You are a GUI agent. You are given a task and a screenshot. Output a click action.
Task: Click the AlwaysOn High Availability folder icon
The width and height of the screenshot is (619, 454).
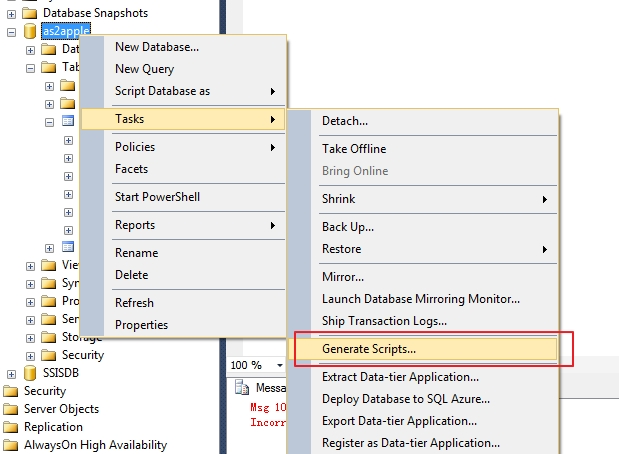11,445
